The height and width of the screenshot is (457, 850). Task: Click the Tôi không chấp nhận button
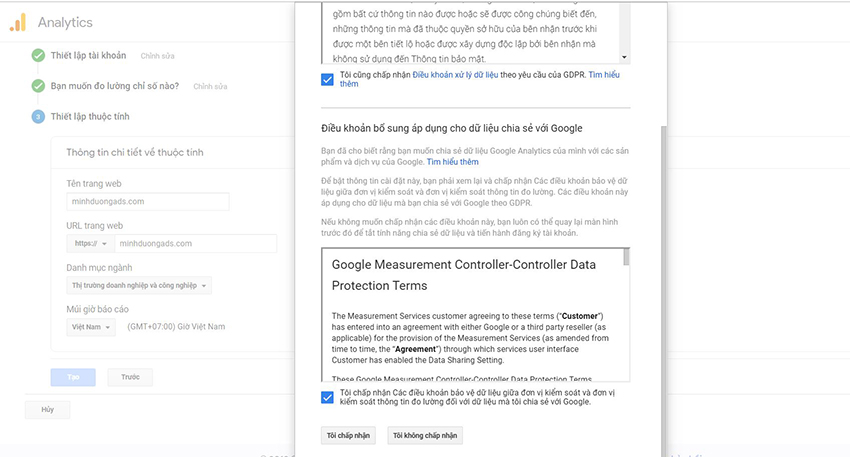[x=425, y=435]
